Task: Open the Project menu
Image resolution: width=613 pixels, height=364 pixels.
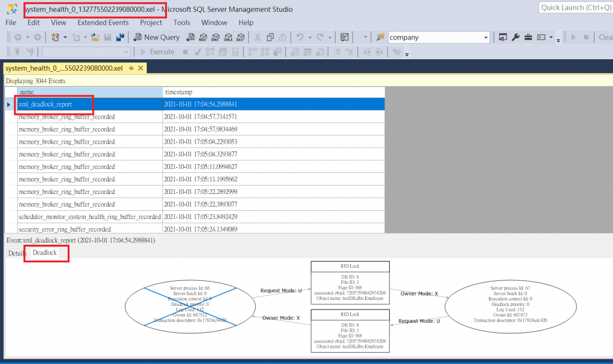Action: pyautogui.click(x=151, y=23)
